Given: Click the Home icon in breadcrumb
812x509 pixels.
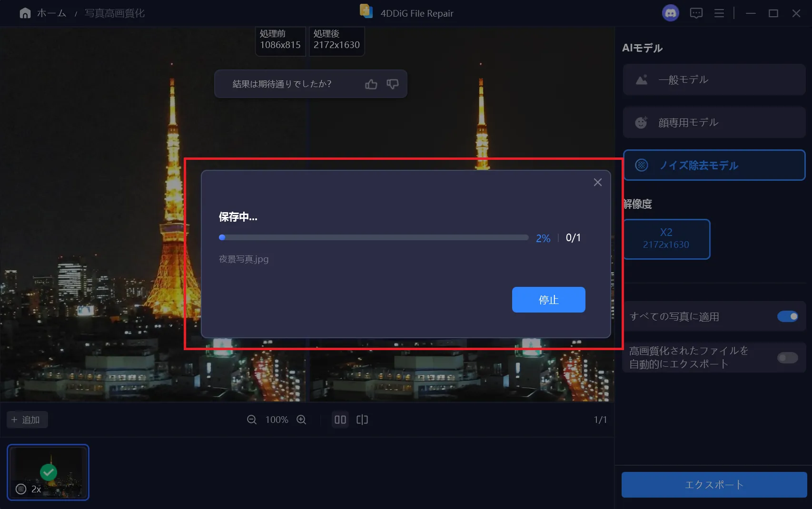Looking at the screenshot, I should (x=25, y=13).
